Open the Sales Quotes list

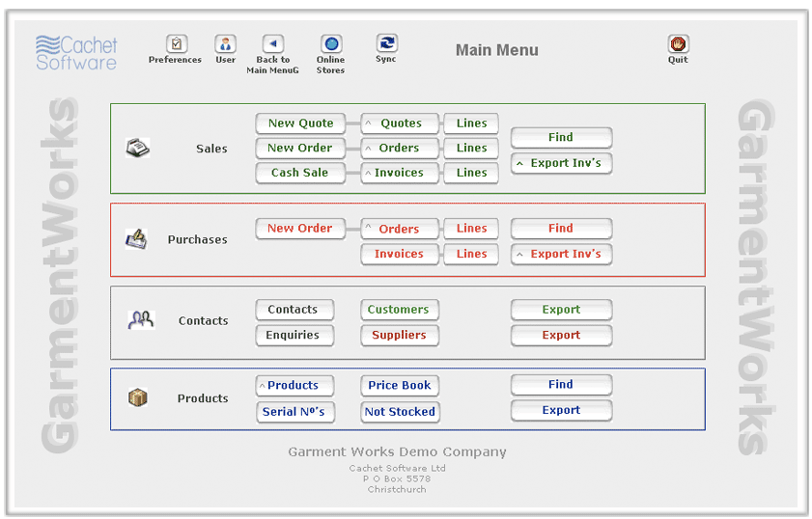[x=400, y=123]
